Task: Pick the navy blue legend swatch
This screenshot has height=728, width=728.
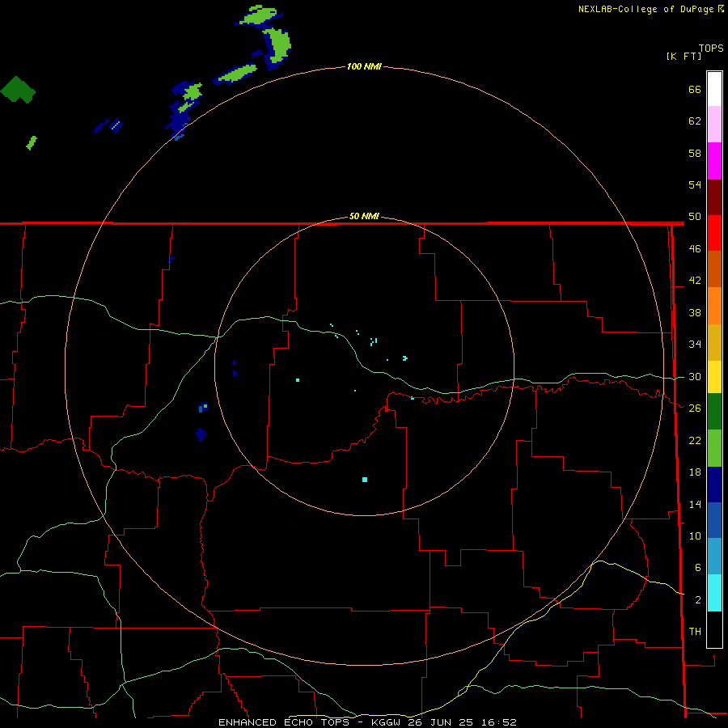Action: tap(714, 485)
